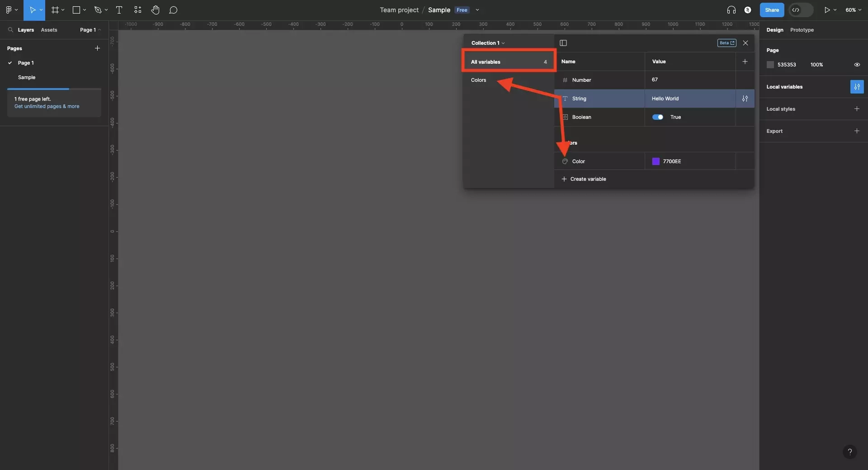Viewport: 868px width, 470px height.
Task: Toggle page background visibility eye
Action: point(857,65)
